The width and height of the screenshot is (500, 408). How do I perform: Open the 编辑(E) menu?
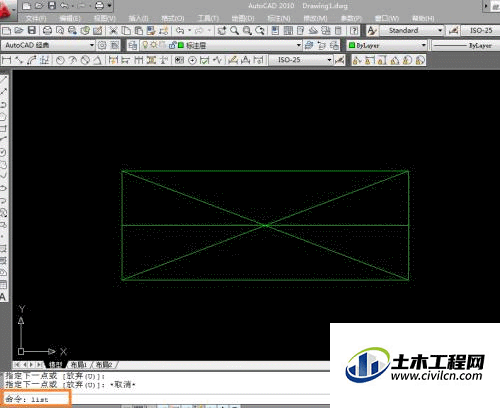coord(70,18)
